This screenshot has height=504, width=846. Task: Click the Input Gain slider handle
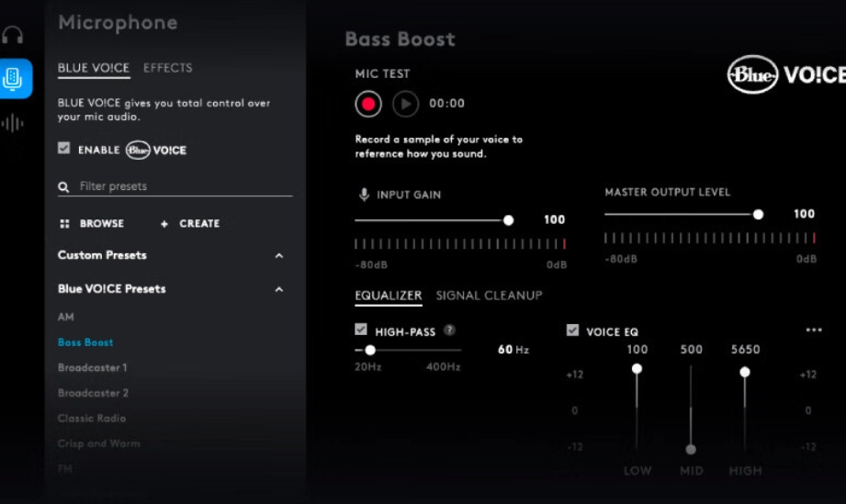[508, 220]
